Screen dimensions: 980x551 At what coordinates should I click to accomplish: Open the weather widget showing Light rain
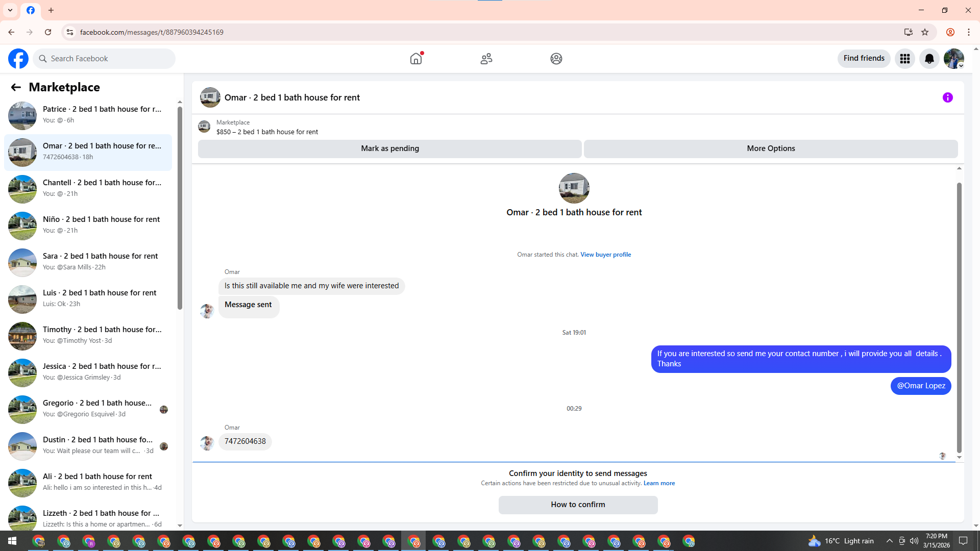[x=841, y=541]
